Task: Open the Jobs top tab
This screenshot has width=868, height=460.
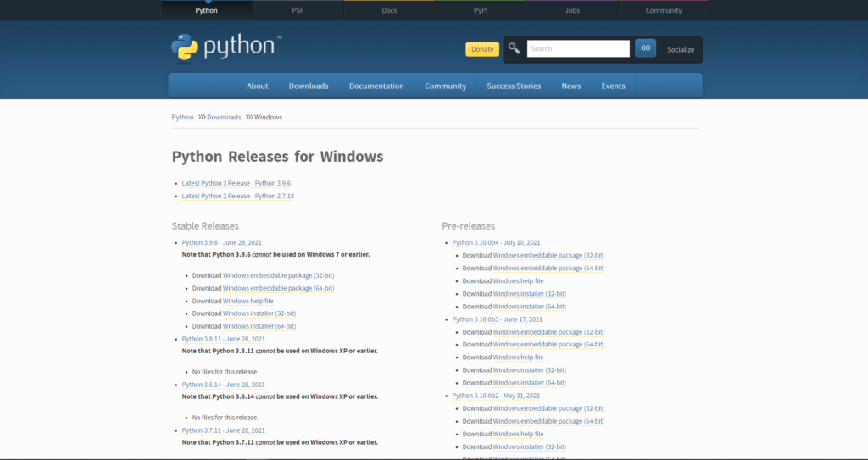Action: click(x=572, y=10)
